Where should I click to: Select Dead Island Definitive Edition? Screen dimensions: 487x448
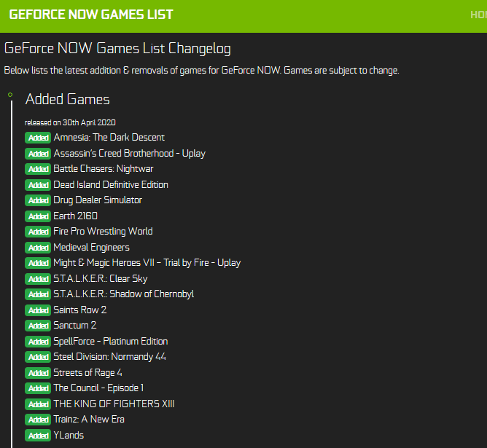(x=111, y=185)
